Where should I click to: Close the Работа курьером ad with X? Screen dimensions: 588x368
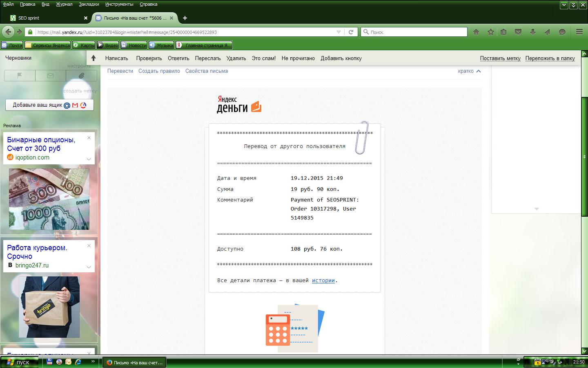89,246
